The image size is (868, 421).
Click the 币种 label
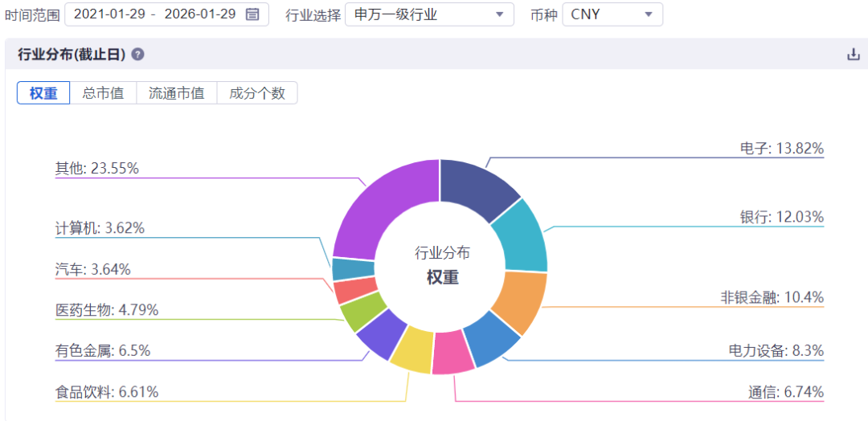(544, 15)
